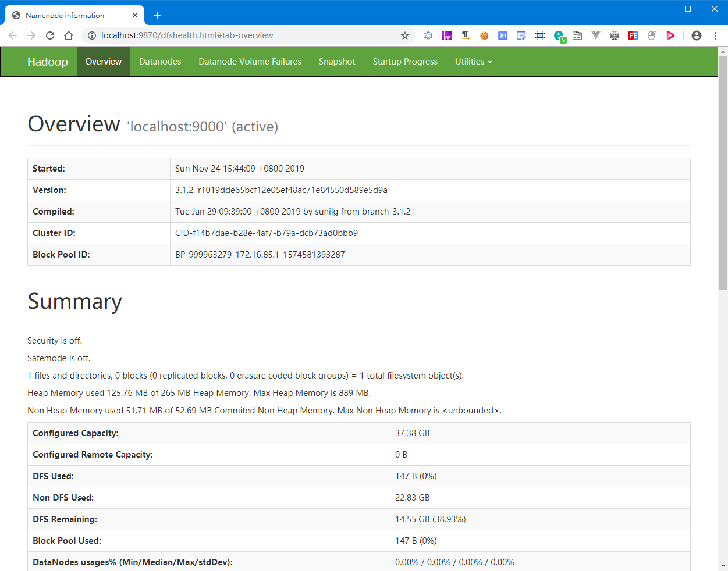Image resolution: width=728 pixels, height=571 pixels.
Task: Click the scrollbar down arrow
Action: [x=723, y=566]
